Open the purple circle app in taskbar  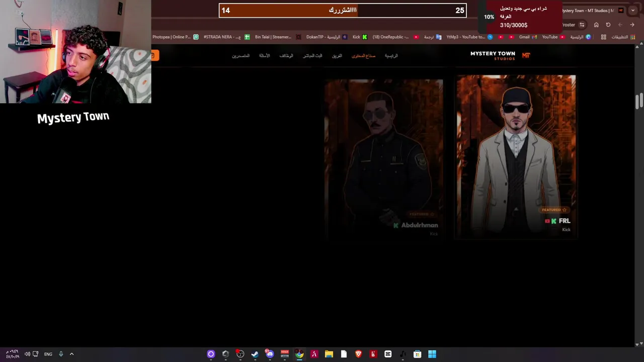[x=211, y=354]
